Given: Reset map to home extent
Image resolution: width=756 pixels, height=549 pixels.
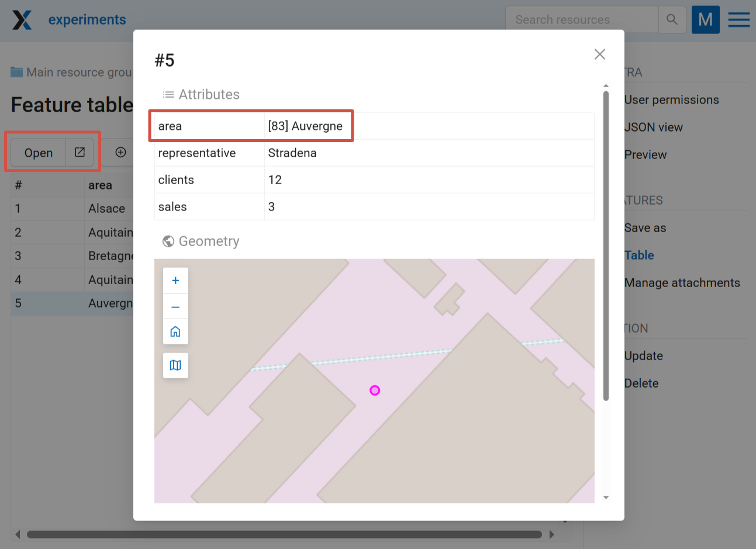Looking at the screenshot, I should 175,332.
